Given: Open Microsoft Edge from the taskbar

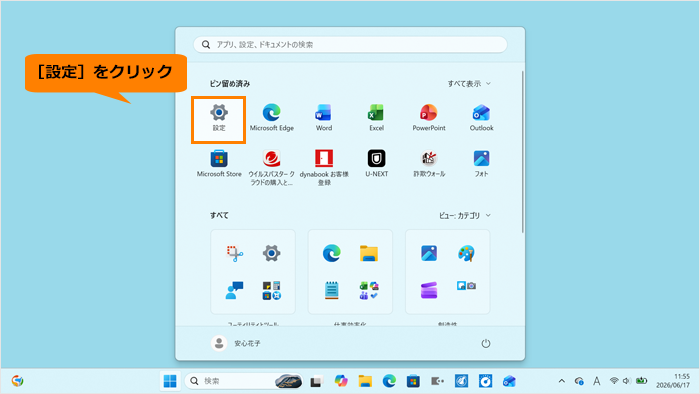Looking at the screenshot, I should pyautogui.click(x=389, y=381).
